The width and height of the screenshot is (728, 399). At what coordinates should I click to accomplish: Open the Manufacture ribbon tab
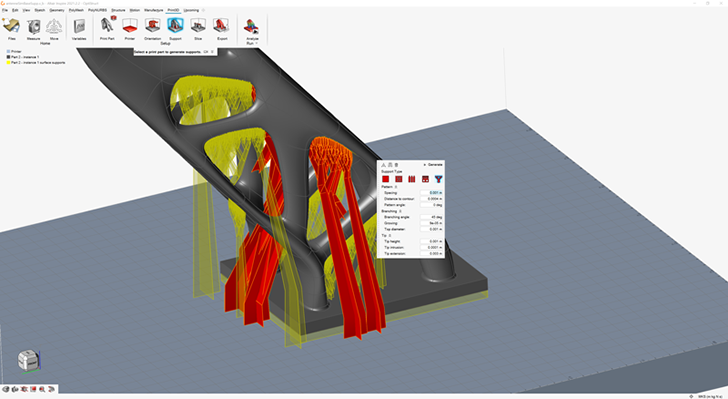pos(154,10)
